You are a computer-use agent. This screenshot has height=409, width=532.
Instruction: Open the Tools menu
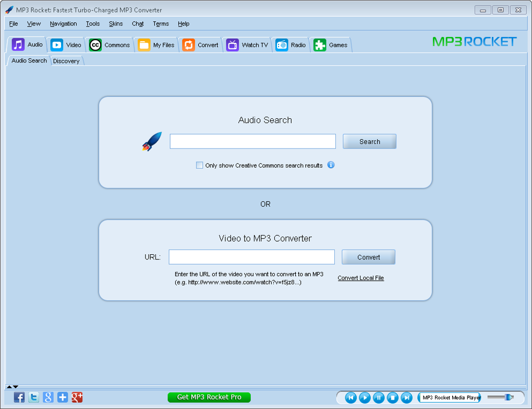[93, 24]
